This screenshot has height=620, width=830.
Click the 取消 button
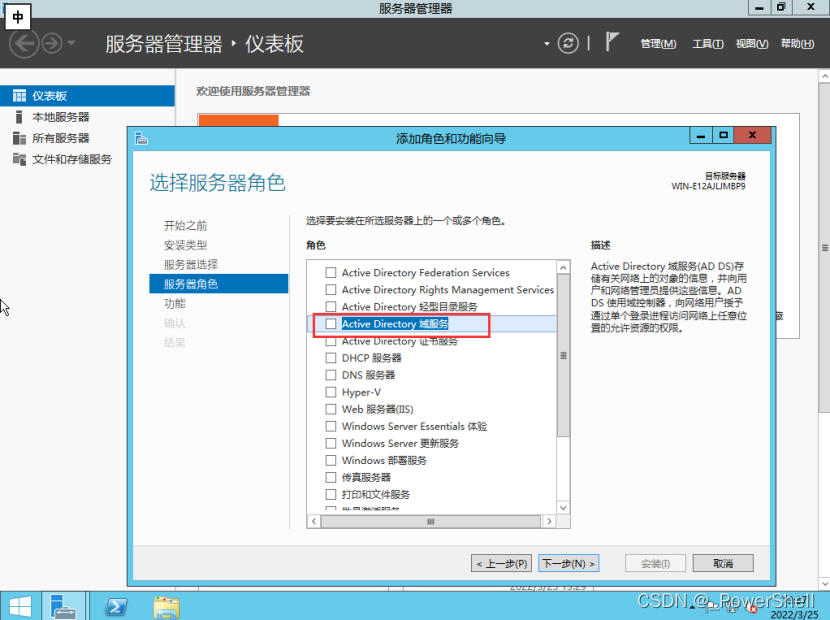click(723, 563)
